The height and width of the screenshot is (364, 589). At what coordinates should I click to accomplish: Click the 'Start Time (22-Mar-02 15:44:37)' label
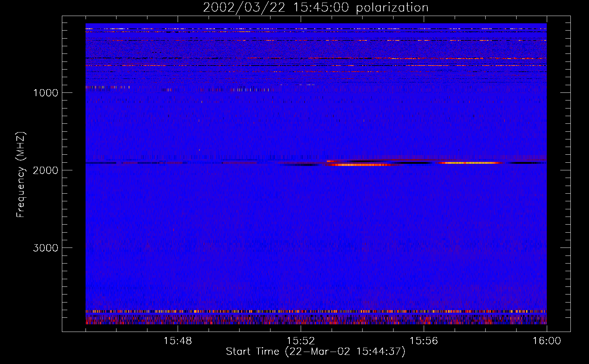point(316,352)
